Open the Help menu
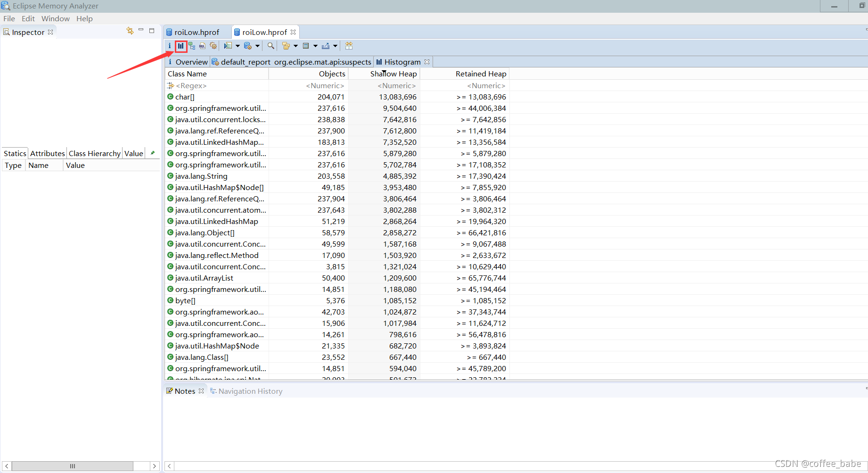 point(84,18)
